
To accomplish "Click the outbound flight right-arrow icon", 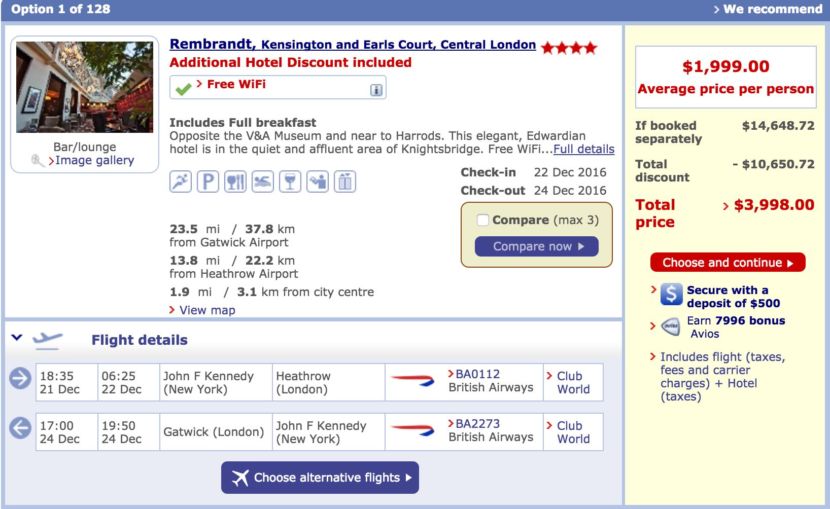I will 20,378.
